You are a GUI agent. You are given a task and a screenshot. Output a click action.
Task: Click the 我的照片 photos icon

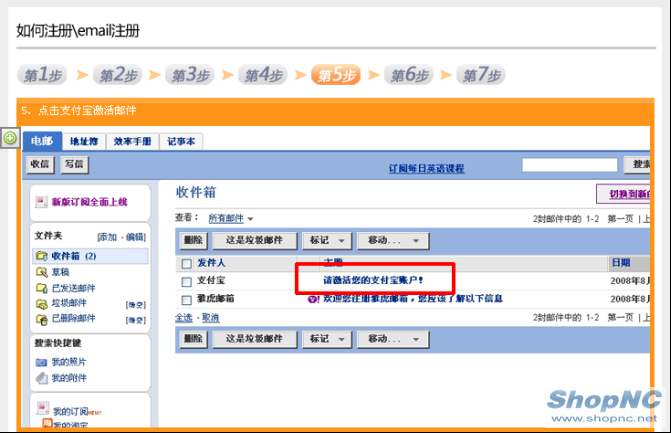41,362
